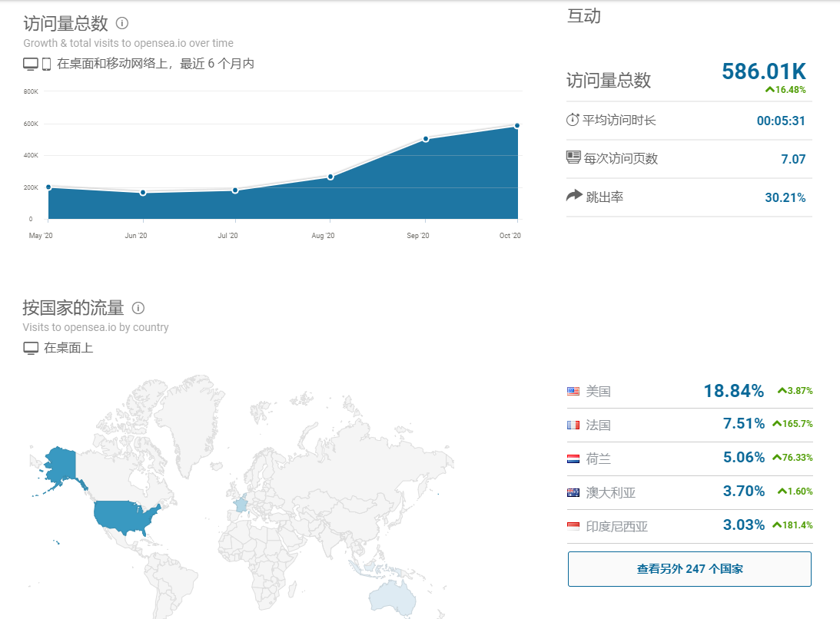Click the 5.06% share for 荷兰
Viewport: 840px width, 619px height.
(744, 457)
